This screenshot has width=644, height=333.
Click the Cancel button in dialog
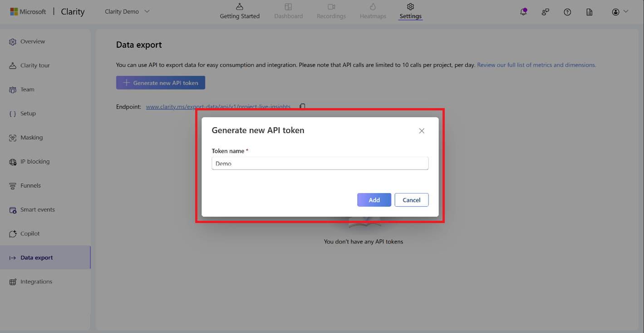(x=412, y=200)
